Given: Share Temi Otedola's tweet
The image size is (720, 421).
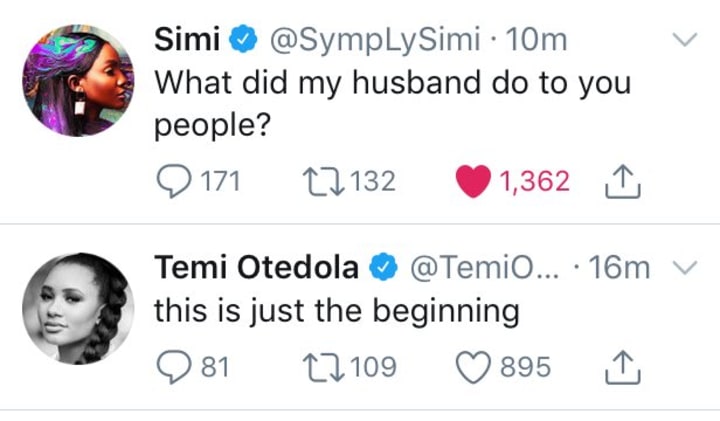Looking at the screenshot, I should (x=623, y=367).
